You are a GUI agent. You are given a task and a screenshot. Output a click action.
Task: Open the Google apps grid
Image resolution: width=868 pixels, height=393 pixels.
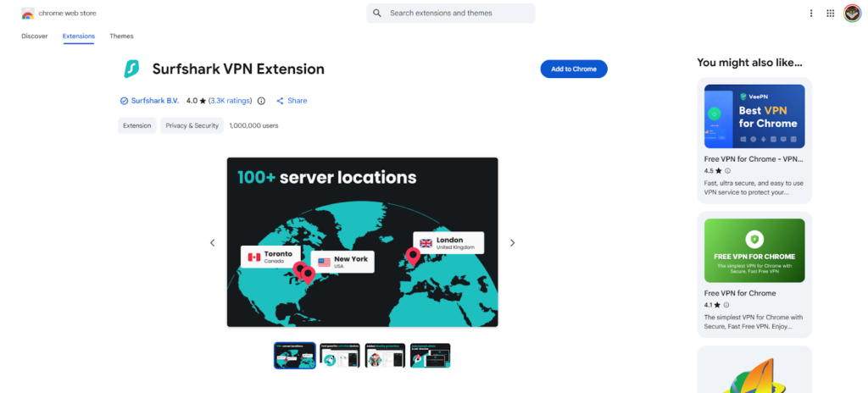pyautogui.click(x=830, y=14)
